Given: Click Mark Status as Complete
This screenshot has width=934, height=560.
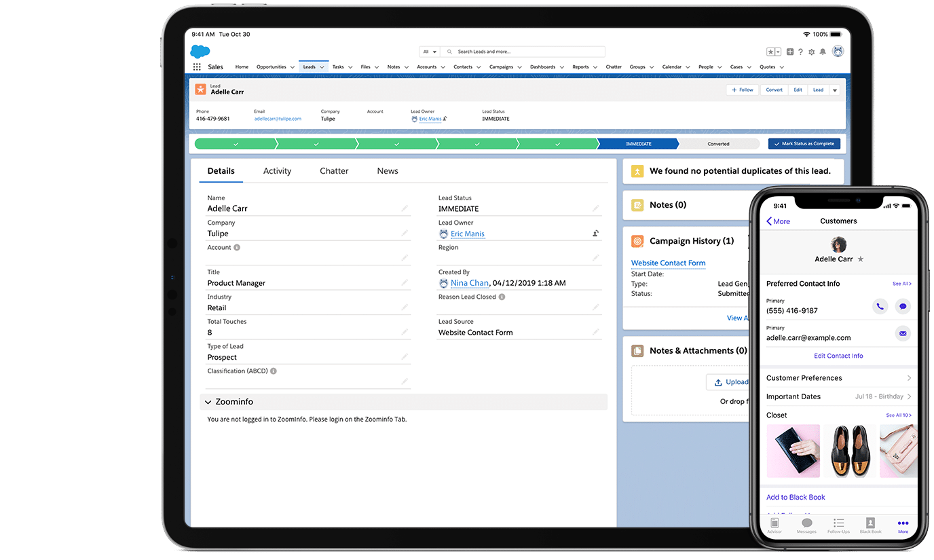Looking at the screenshot, I should (804, 144).
